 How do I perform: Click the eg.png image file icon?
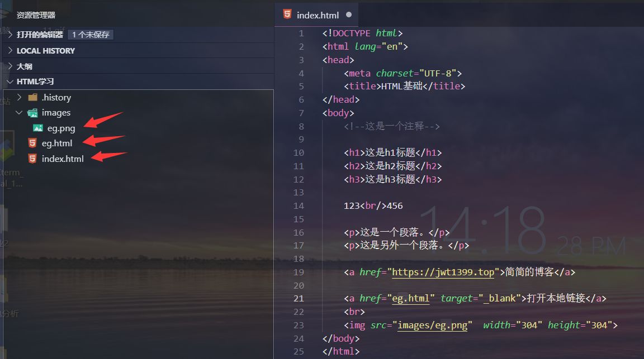click(x=38, y=128)
